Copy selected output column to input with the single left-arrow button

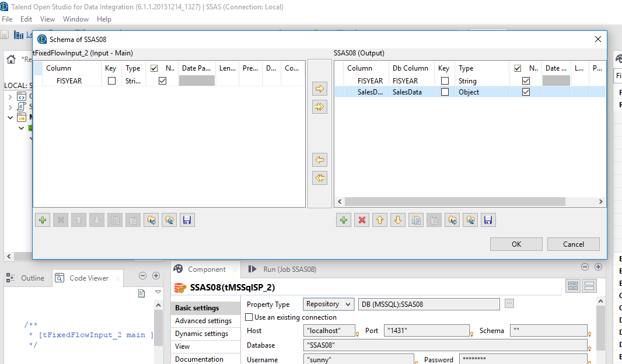(319, 160)
